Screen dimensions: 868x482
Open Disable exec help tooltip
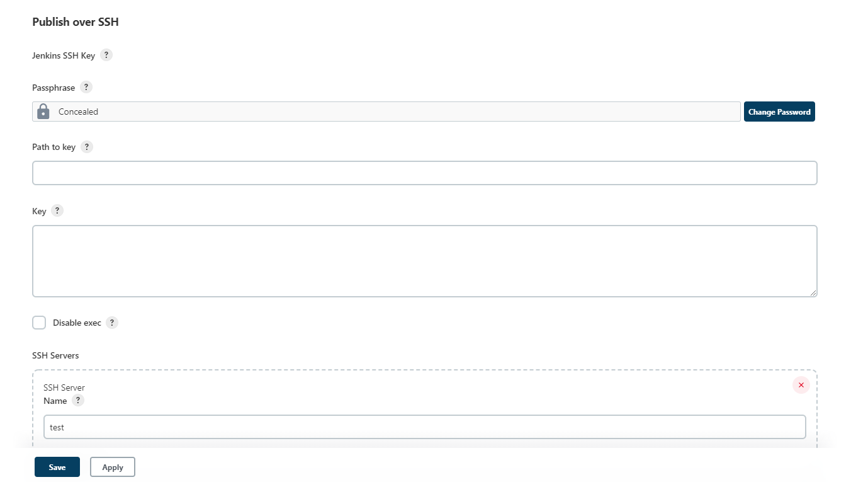[x=112, y=323]
